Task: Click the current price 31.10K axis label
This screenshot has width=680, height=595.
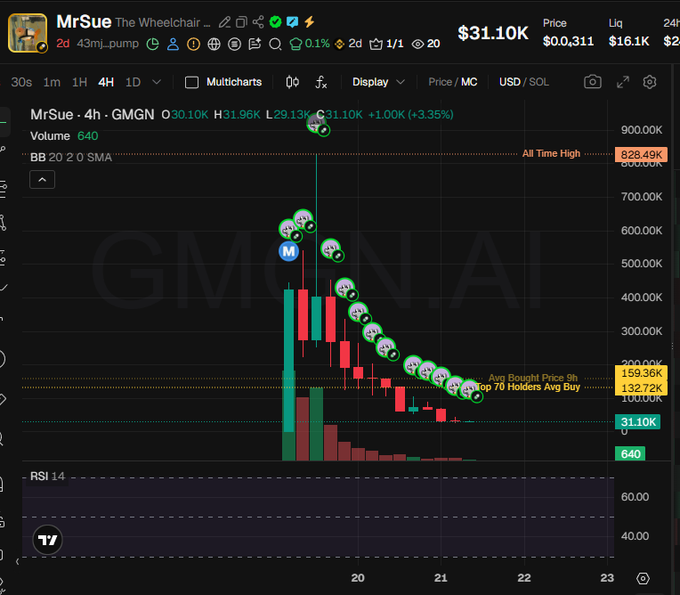Action: point(638,422)
